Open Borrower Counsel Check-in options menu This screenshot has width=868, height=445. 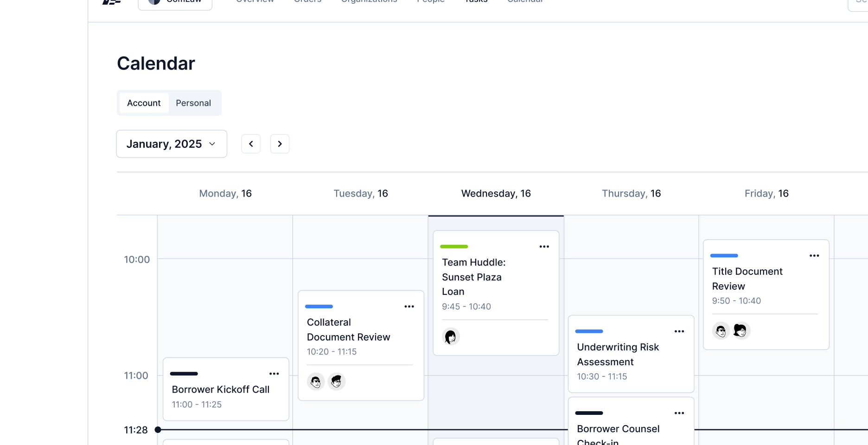(679, 413)
